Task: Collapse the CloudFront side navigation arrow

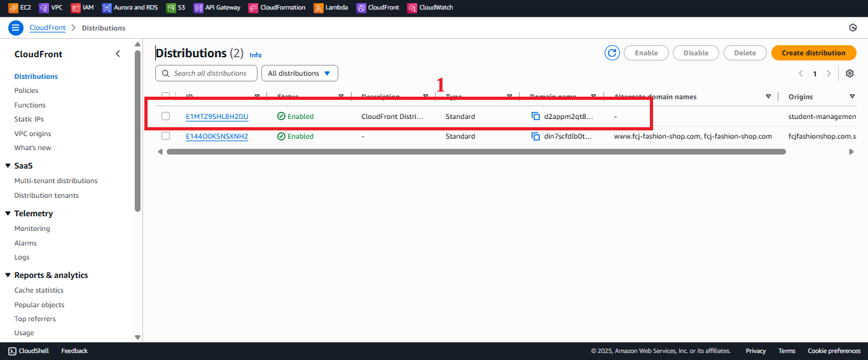Action: coord(118,54)
